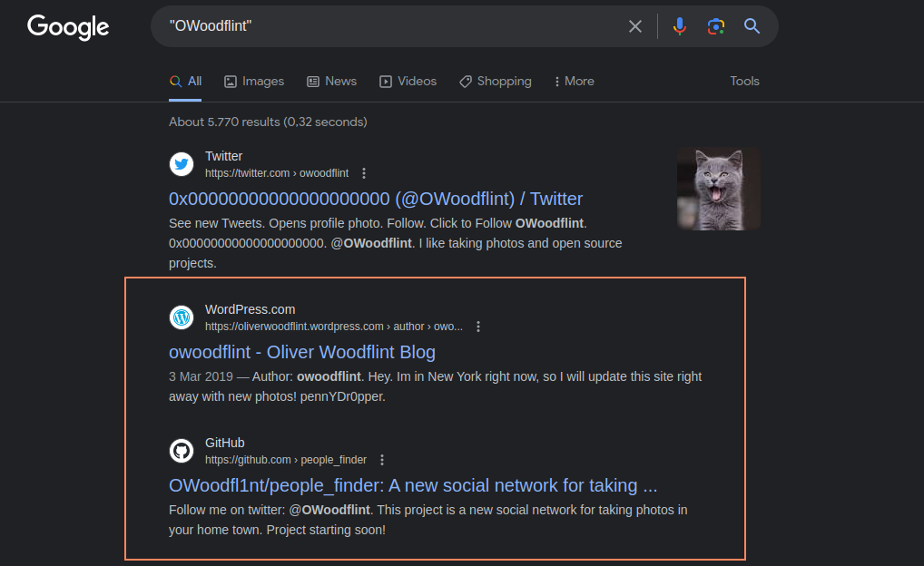
Task: Open Google Lens image search
Action: (x=716, y=26)
